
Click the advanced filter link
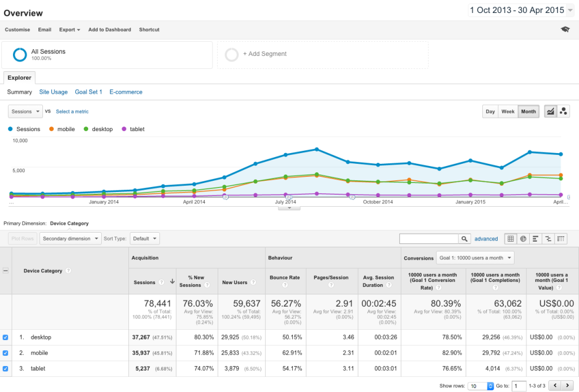pos(486,239)
